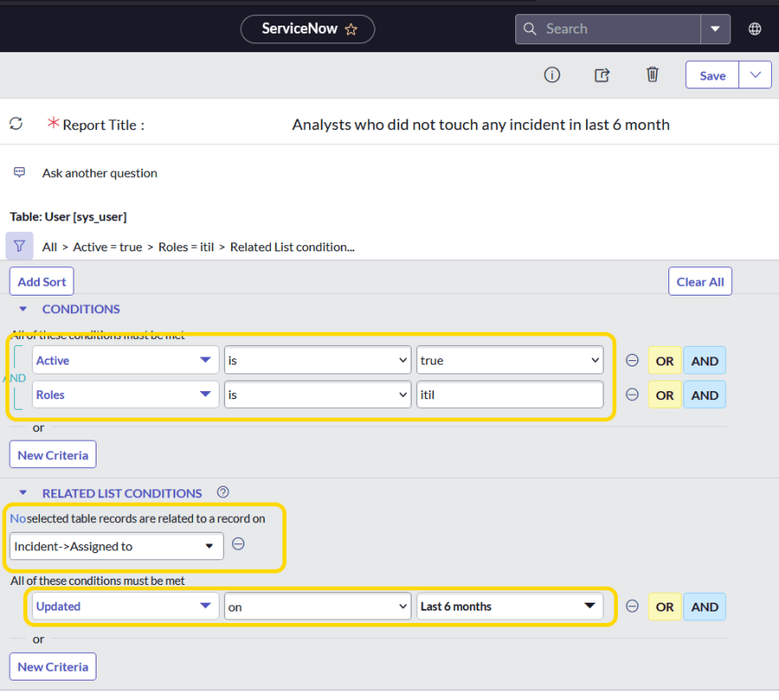Collapse the RELATED LIST CONDITIONS section
Viewport: 779px width, 700px height.
[x=23, y=493]
